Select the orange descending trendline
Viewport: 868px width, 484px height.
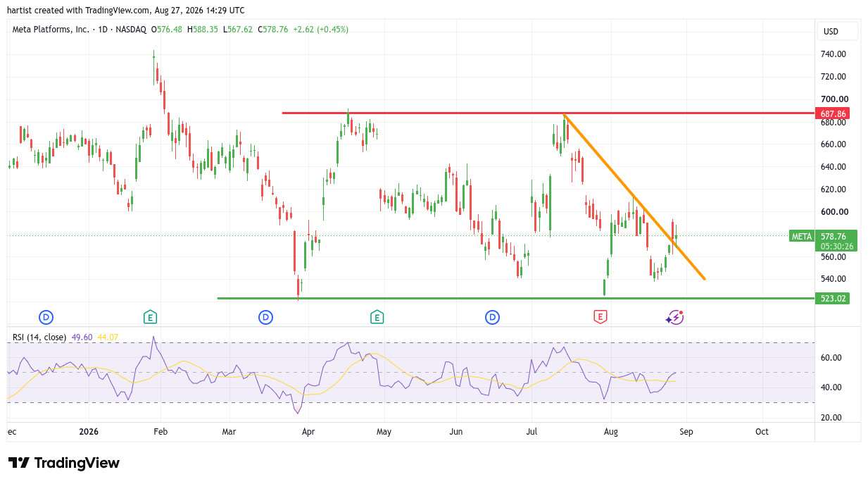(x=634, y=196)
